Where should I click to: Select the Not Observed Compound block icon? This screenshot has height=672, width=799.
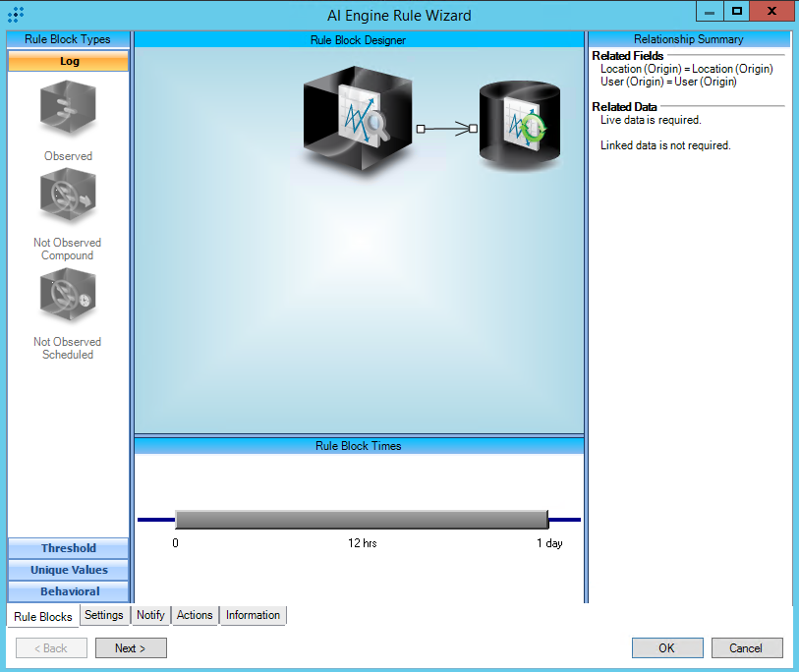68,196
